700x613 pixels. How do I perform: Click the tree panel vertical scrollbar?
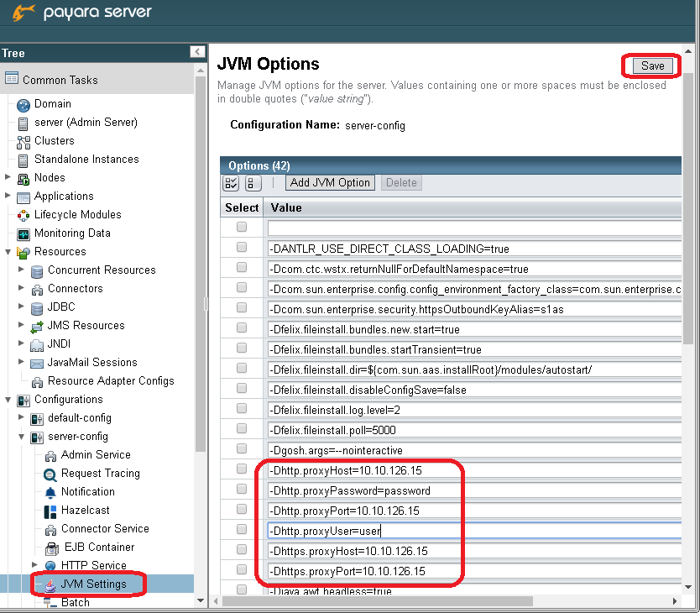click(201, 264)
